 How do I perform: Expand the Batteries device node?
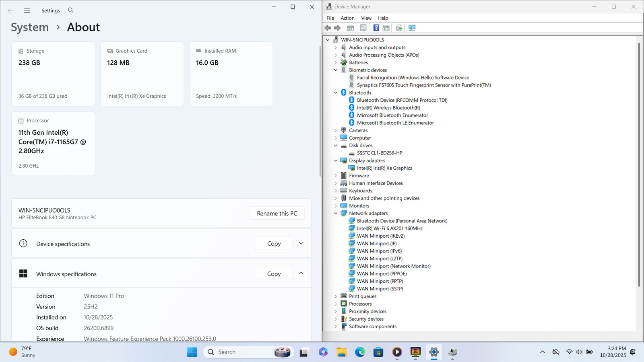336,62
